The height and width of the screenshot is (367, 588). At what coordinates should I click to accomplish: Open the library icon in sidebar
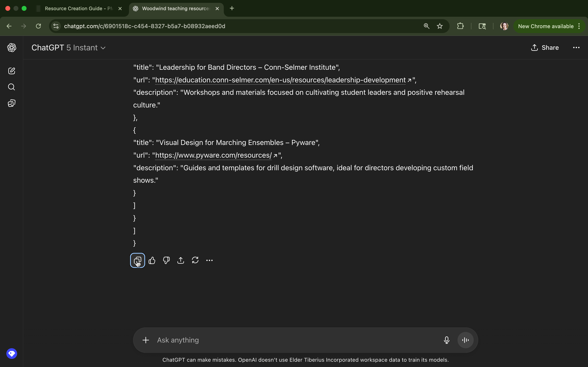11,103
